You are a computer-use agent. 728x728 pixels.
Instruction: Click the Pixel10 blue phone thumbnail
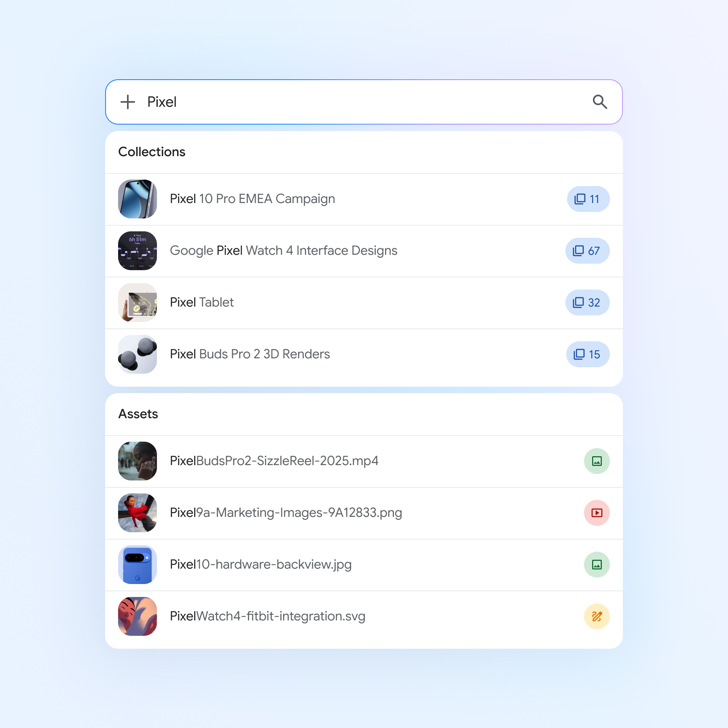pos(138,565)
